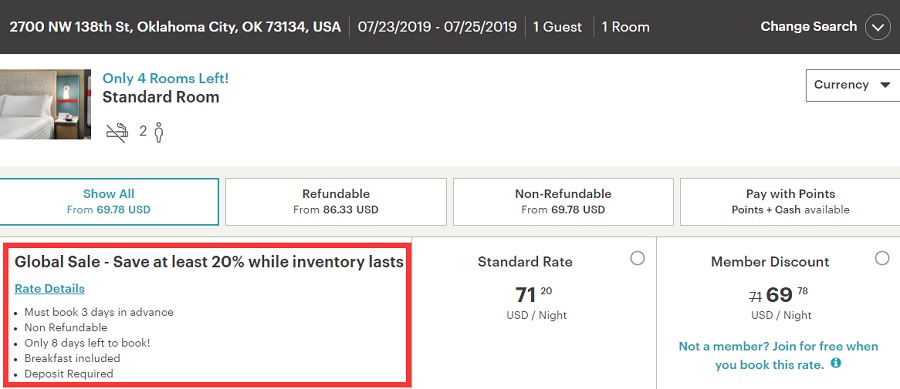The height and width of the screenshot is (389, 900).
Task: Click the Currency dropdown arrow
Action: tap(885, 85)
